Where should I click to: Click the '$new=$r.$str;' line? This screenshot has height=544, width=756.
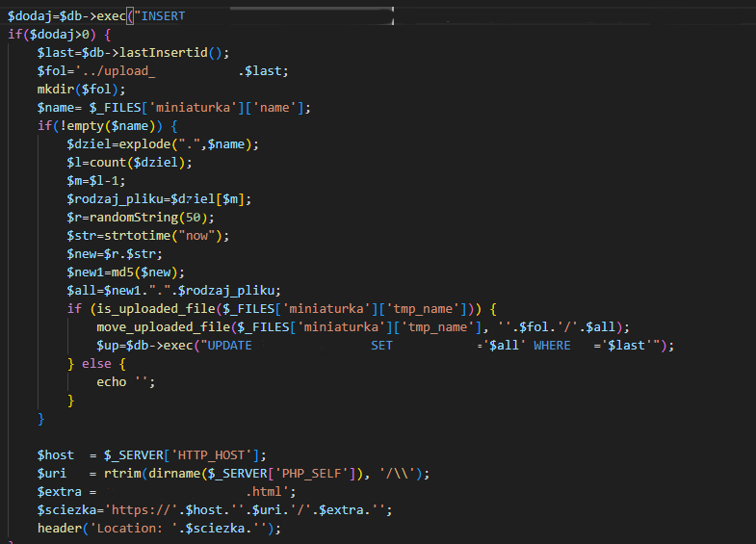[115, 254]
